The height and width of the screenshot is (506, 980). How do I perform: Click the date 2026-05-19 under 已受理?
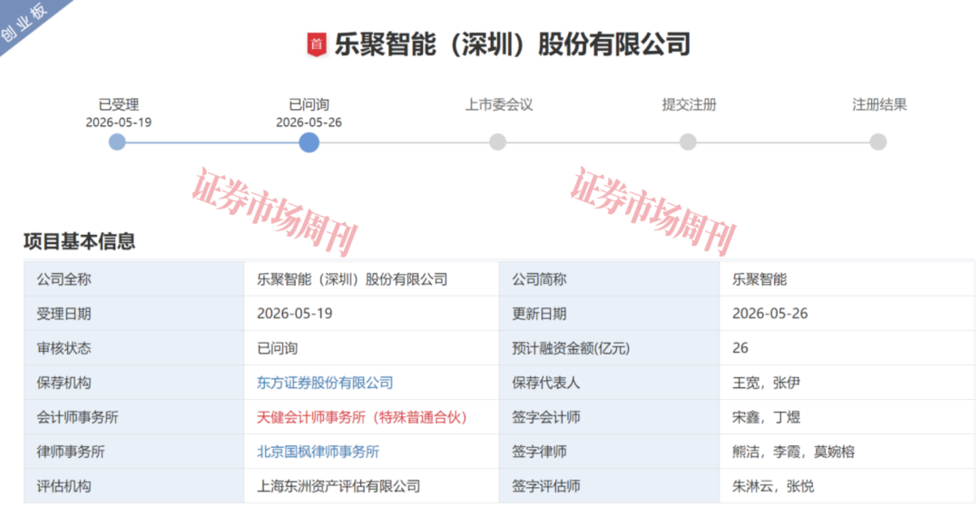point(119,122)
